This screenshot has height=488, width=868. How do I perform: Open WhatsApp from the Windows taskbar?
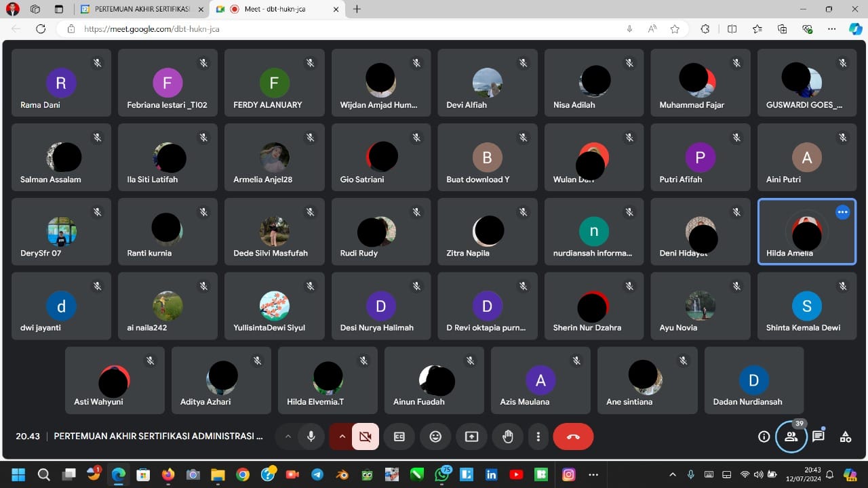click(443, 474)
